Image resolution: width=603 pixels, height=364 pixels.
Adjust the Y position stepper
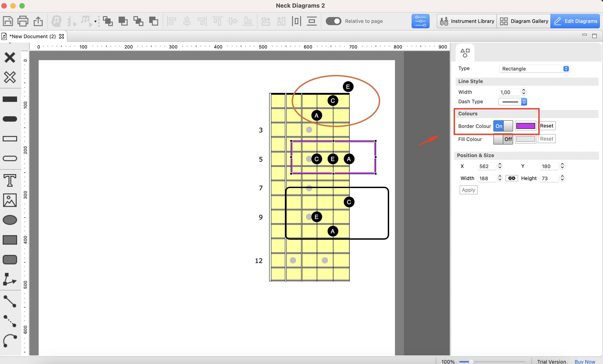pyautogui.click(x=562, y=166)
